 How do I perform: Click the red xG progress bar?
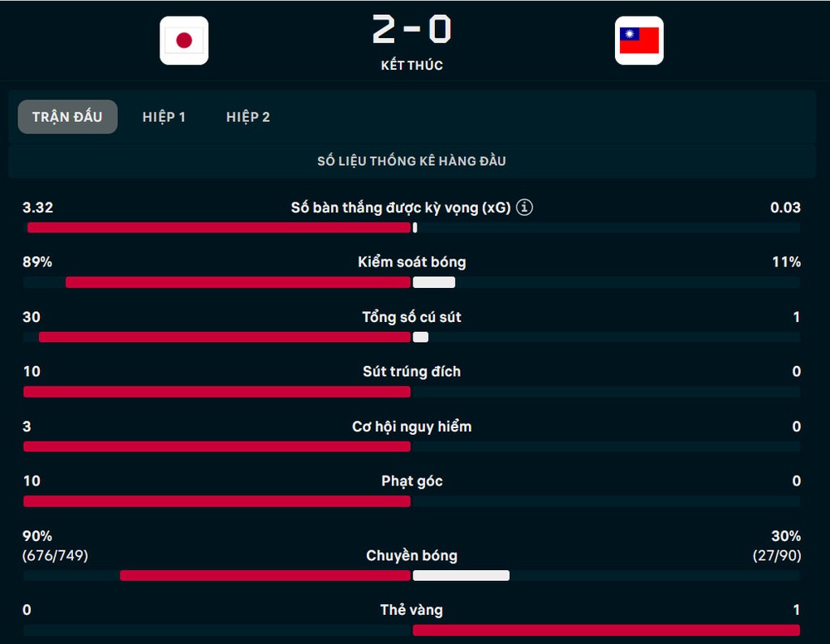pyautogui.click(x=219, y=227)
